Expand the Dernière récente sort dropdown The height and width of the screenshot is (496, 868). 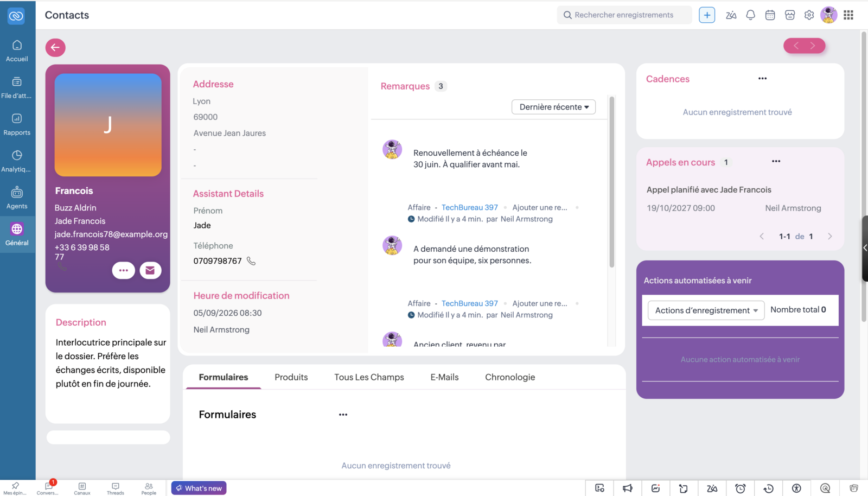click(553, 107)
